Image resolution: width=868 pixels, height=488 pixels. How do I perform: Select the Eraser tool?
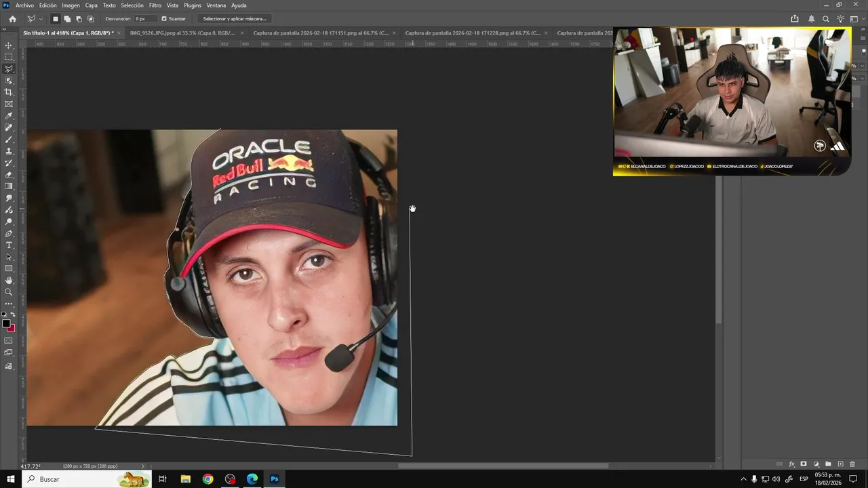[x=9, y=175]
